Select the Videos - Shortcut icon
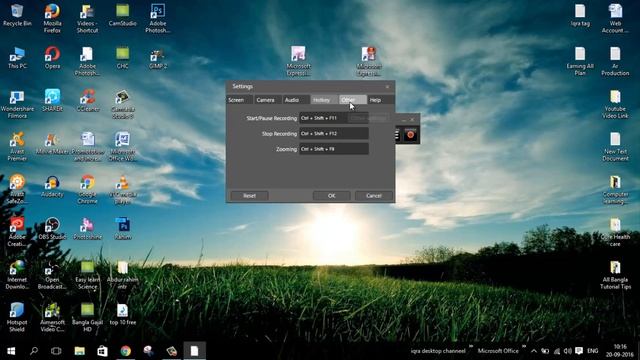 (87, 19)
